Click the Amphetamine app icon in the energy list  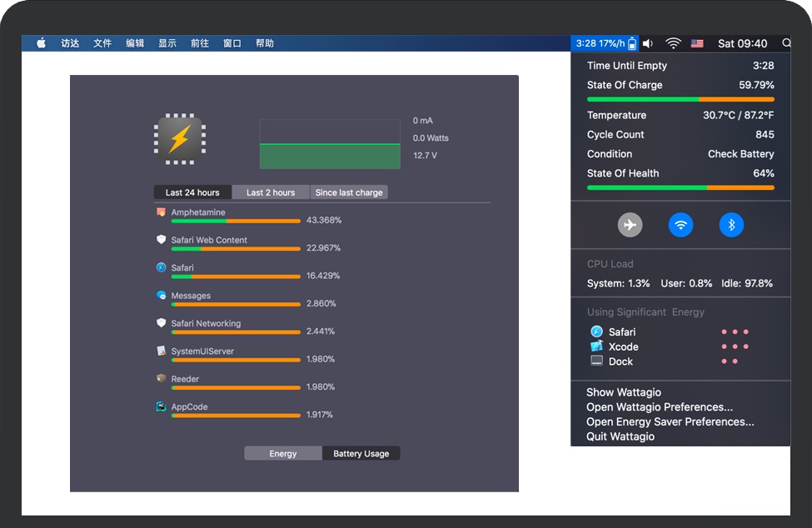[x=160, y=212]
